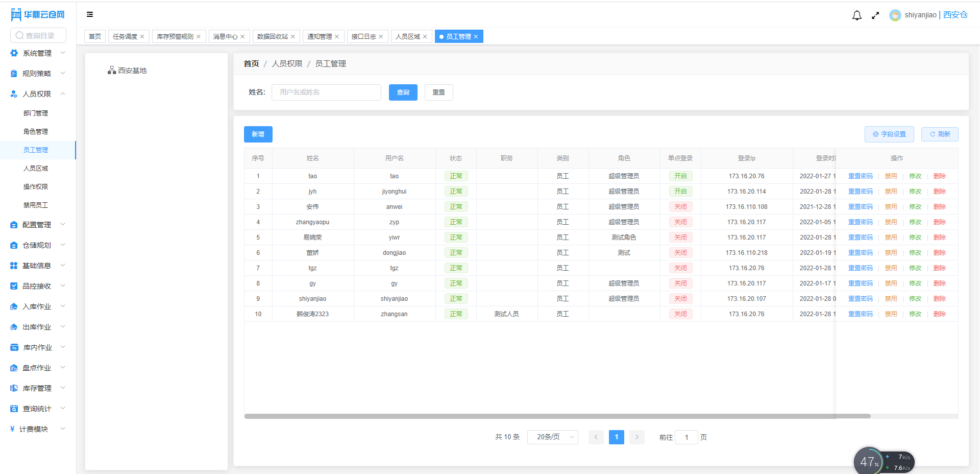Refresh the table with 刷新 button

click(x=939, y=134)
